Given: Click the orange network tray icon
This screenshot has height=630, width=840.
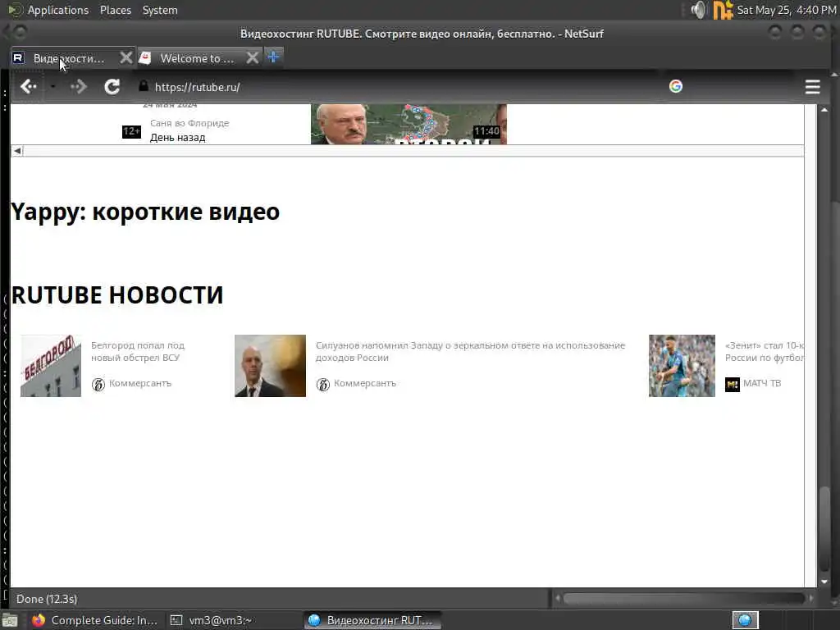Looking at the screenshot, I should coord(723,10).
